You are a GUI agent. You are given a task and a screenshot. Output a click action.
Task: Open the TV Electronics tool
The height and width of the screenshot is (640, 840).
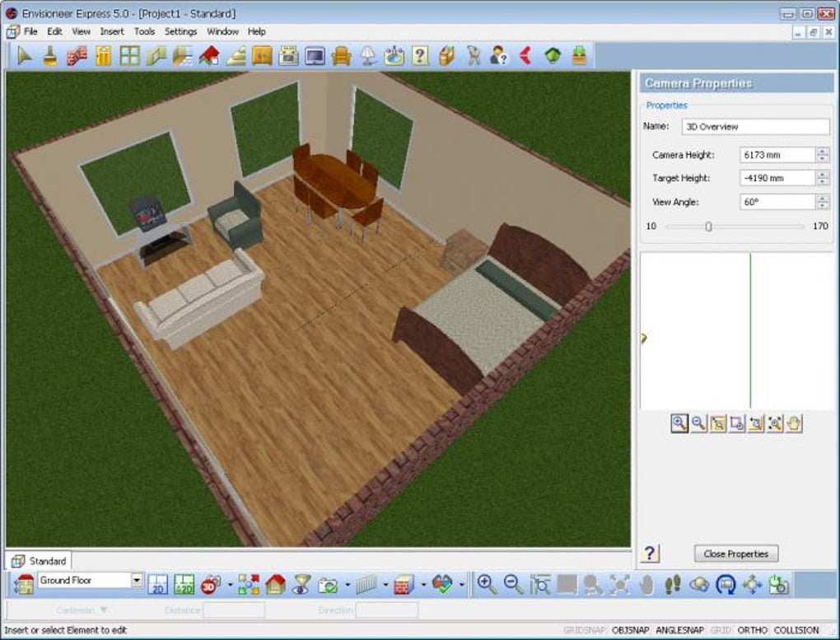coord(315,55)
